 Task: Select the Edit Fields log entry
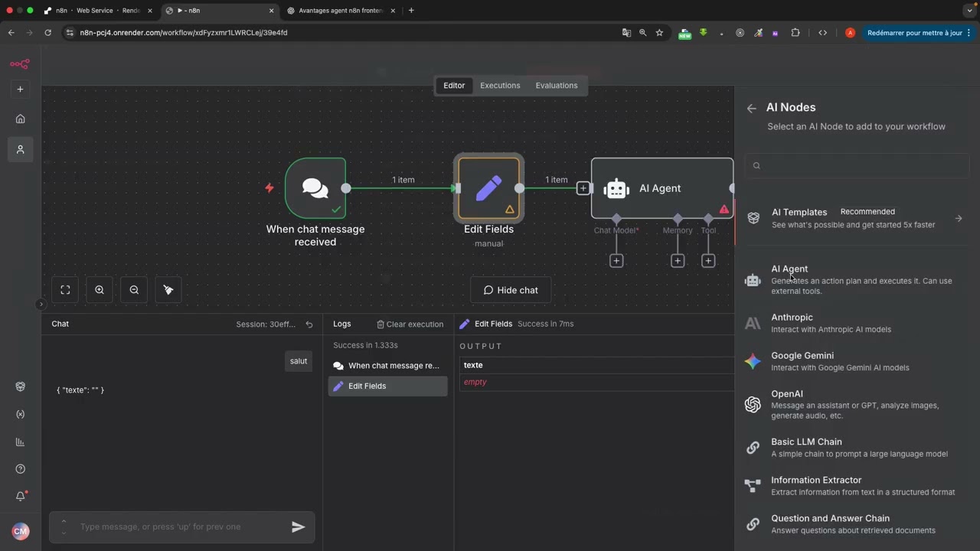coord(387,386)
